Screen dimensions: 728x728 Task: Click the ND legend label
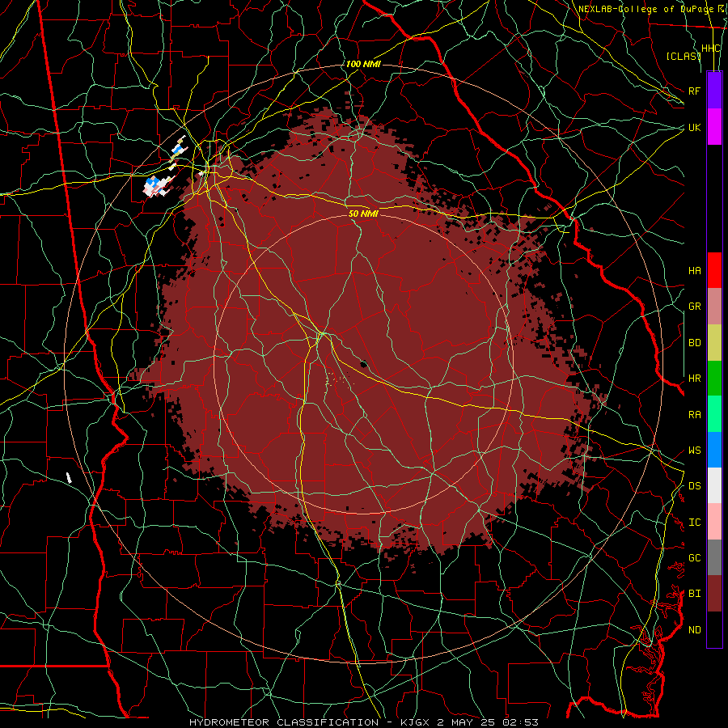pos(694,630)
